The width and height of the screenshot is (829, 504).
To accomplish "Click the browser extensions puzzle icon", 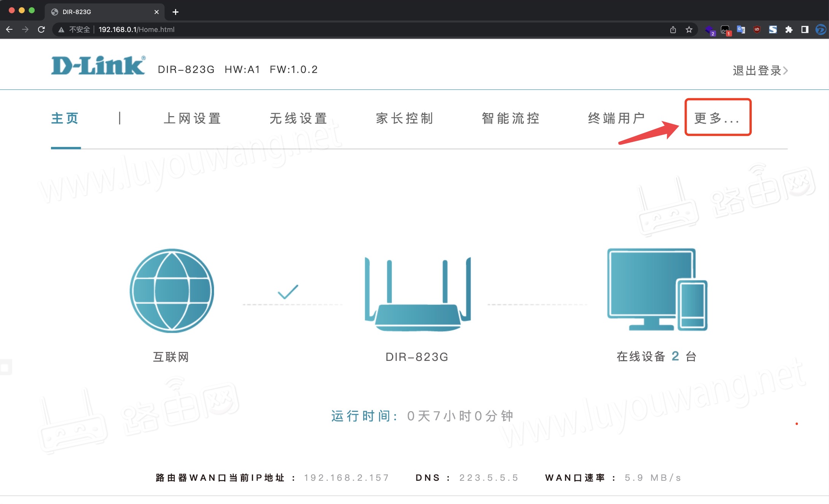I will tap(789, 29).
